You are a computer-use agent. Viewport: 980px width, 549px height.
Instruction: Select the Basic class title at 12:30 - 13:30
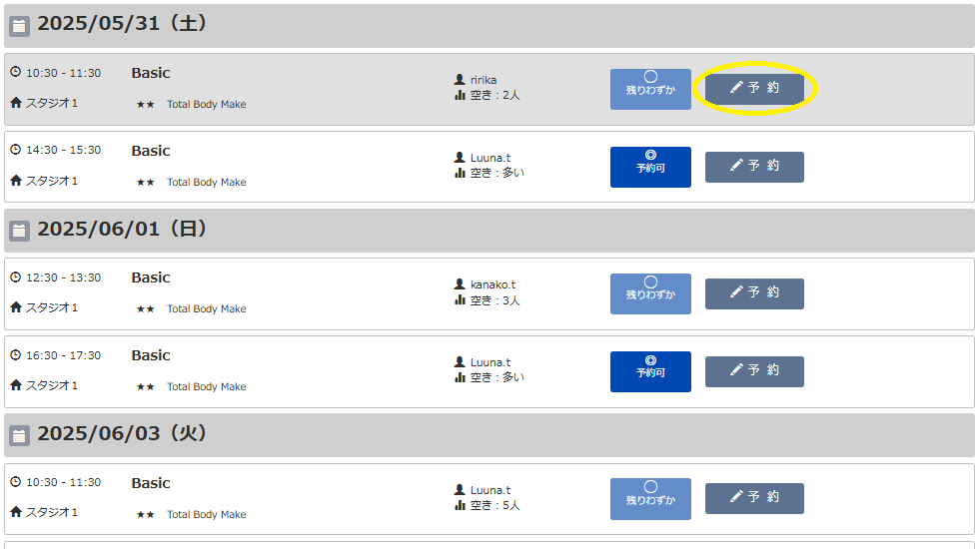tap(151, 277)
